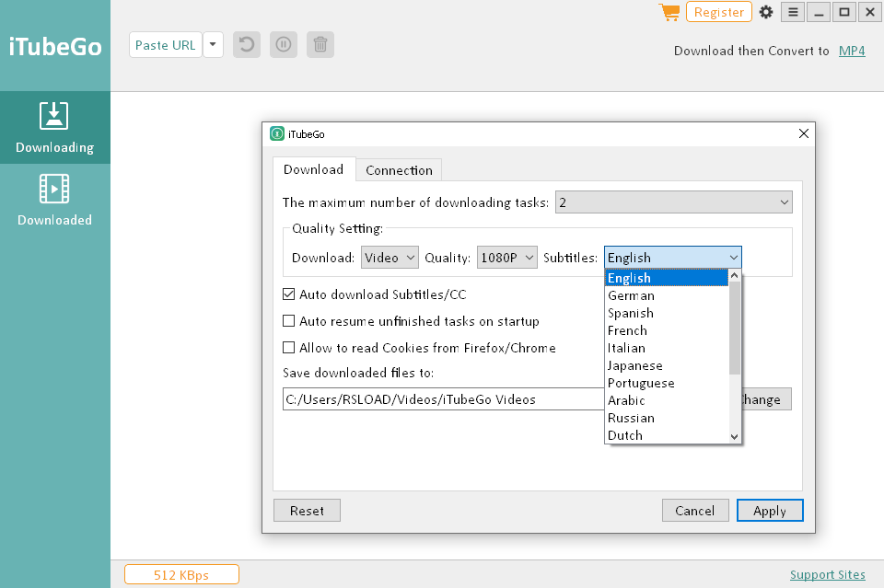
Task: Select the Download tab
Action: pos(313,169)
